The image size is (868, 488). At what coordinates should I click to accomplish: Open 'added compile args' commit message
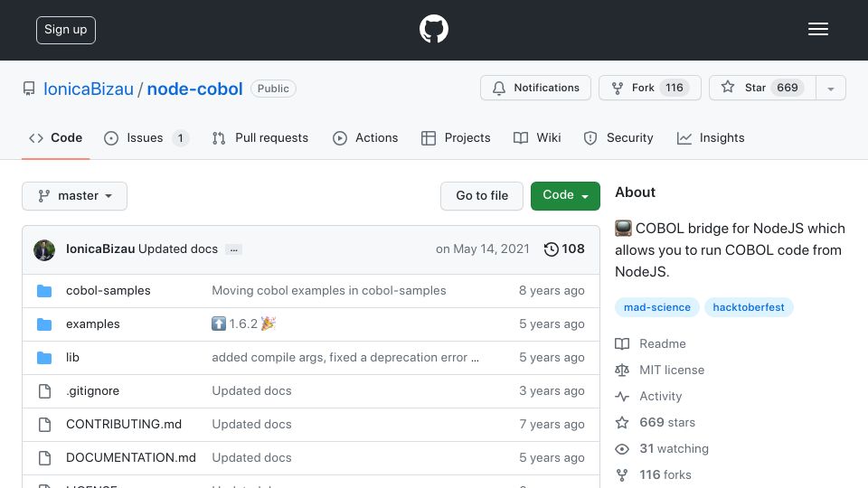coord(345,358)
